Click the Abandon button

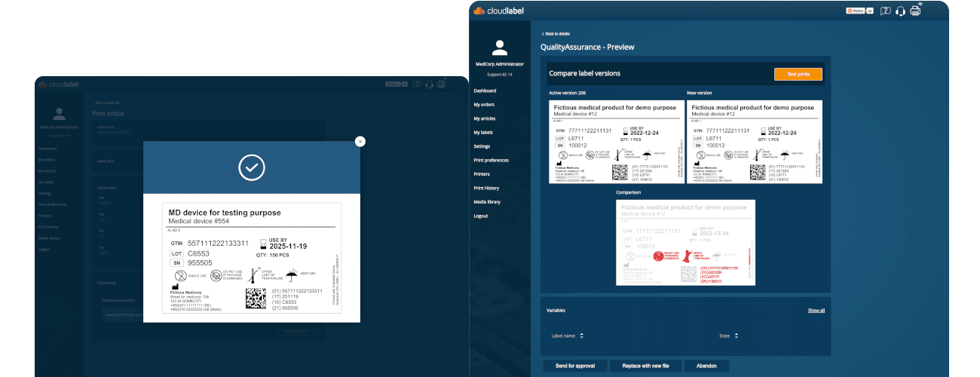pos(706,366)
